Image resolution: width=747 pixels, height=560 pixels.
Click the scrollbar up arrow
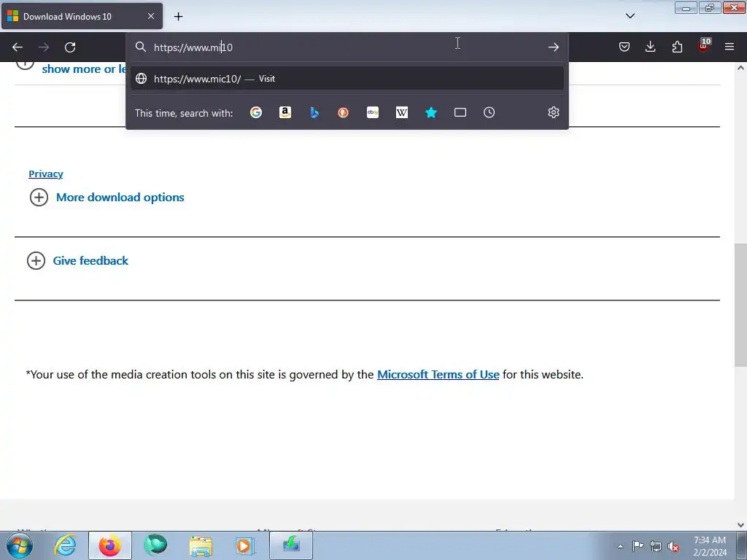click(740, 68)
